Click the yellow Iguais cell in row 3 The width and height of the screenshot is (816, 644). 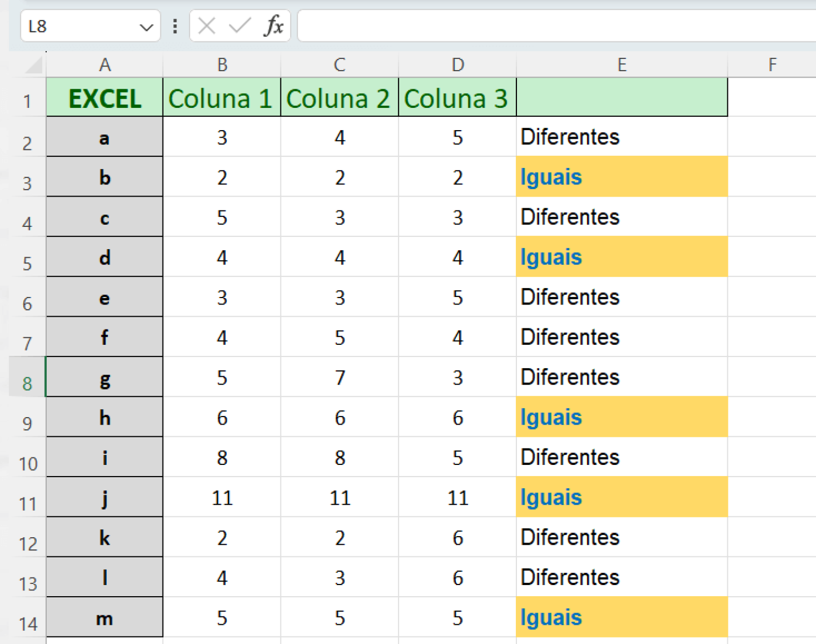622,177
